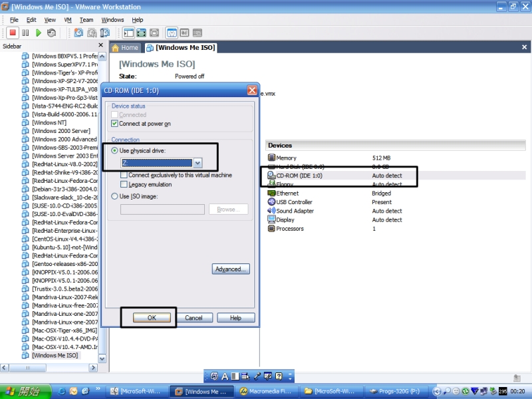The width and height of the screenshot is (532, 399).
Task: Click the red Power Off toolbar button
Action: [x=13, y=33]
